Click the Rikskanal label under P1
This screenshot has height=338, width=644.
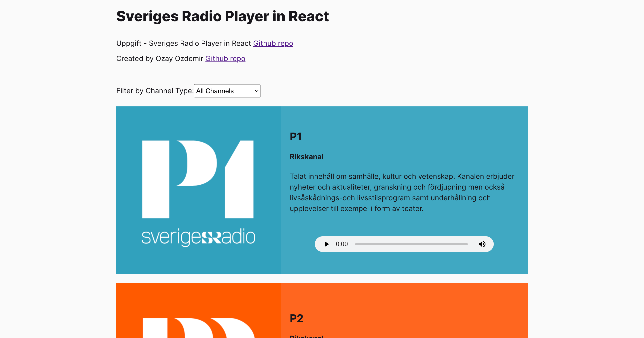point(307,157)
